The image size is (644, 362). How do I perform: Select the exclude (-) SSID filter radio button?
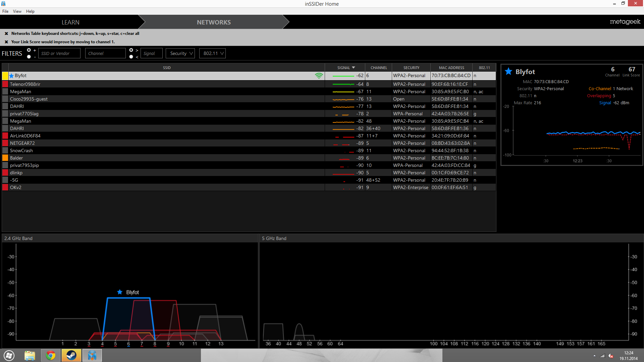pos(29,57)
